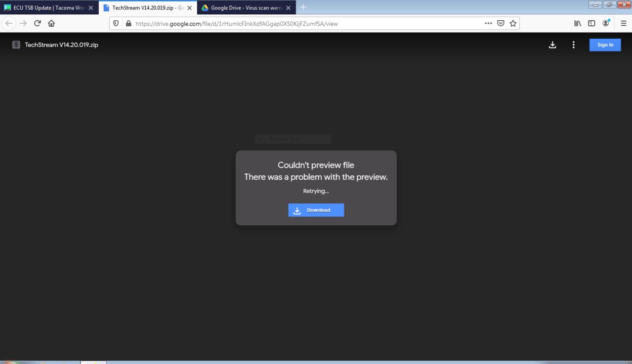Minimize the Firefox window
Image resolution: width=632 pixels, height=364 pixels.
point(595,5)
